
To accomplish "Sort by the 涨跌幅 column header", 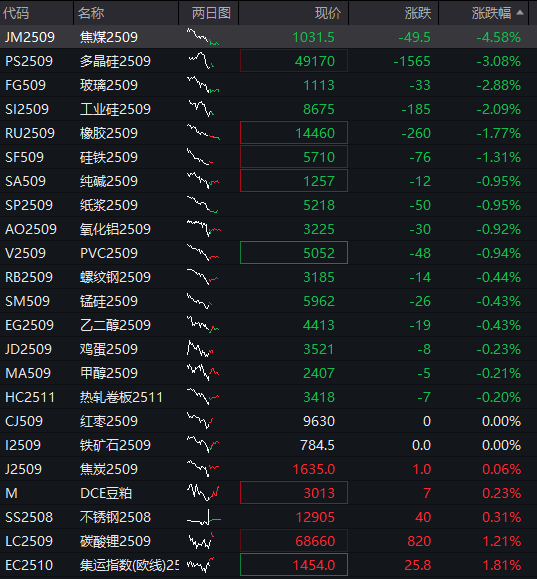I will (x=492, y=13).
